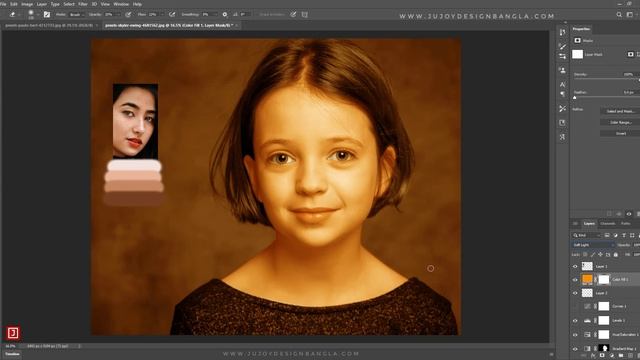
Task: Open symmetry paint options butterfly icon
Action: click(304, 14)
